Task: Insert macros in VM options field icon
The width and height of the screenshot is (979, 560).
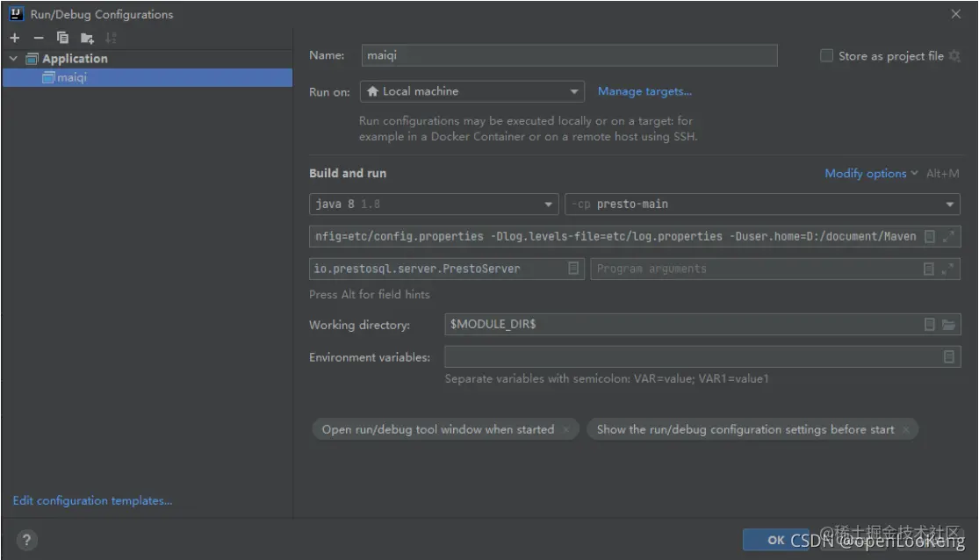Action: (x=930, y=237)
